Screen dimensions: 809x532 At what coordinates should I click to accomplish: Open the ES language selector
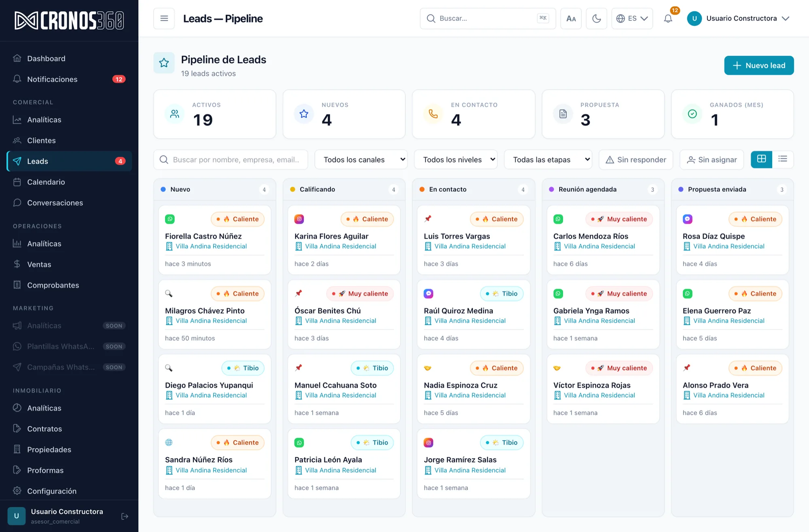[x=632, y=19]
